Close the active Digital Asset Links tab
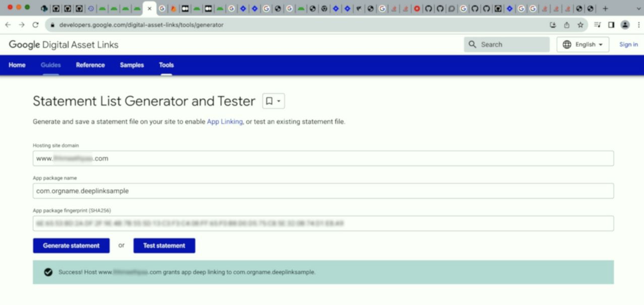The image size is (644, 305). (x=149, y=9)
